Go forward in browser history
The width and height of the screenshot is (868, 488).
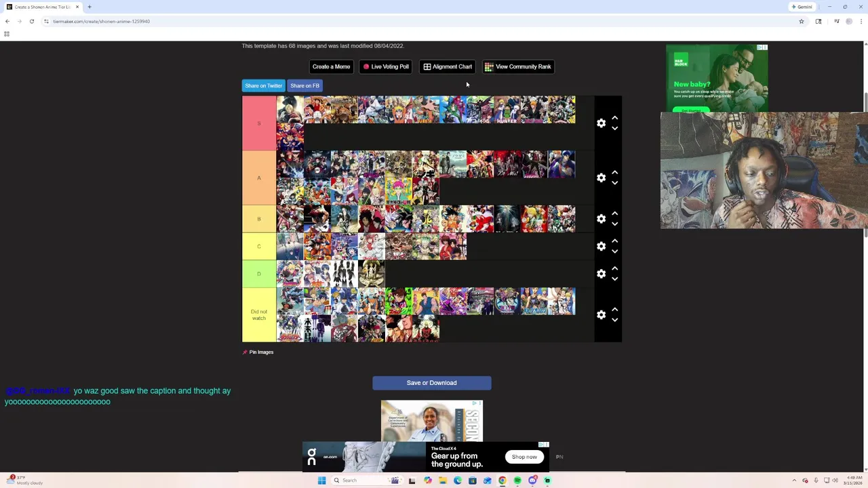[19, 21]
